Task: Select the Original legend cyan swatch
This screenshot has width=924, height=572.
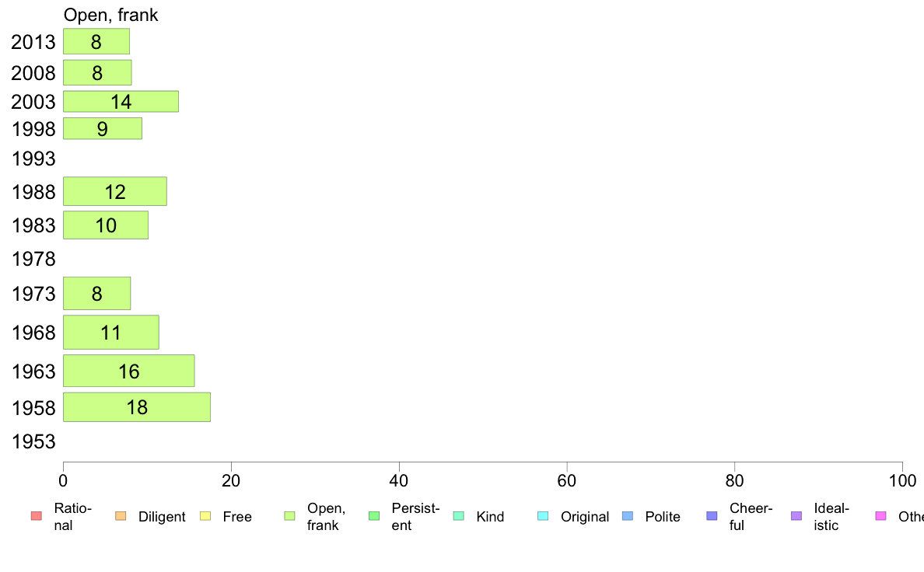Action: tap(544, 516)
